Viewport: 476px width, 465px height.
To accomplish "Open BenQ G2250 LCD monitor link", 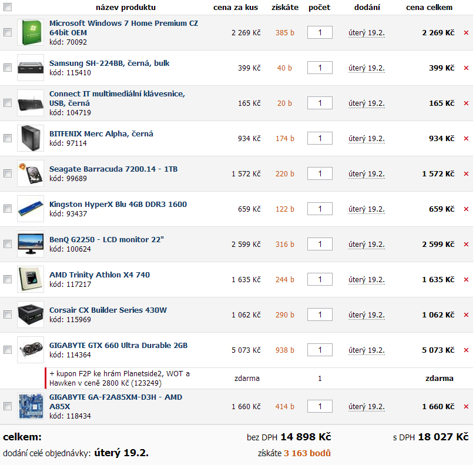I will pyautogui.click(x=106, y=239).
